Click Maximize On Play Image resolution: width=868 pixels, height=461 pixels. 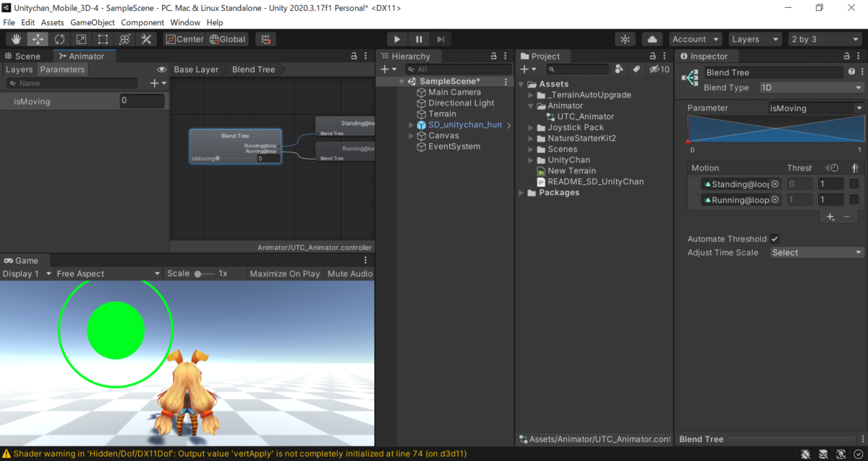tap(285, 274)
